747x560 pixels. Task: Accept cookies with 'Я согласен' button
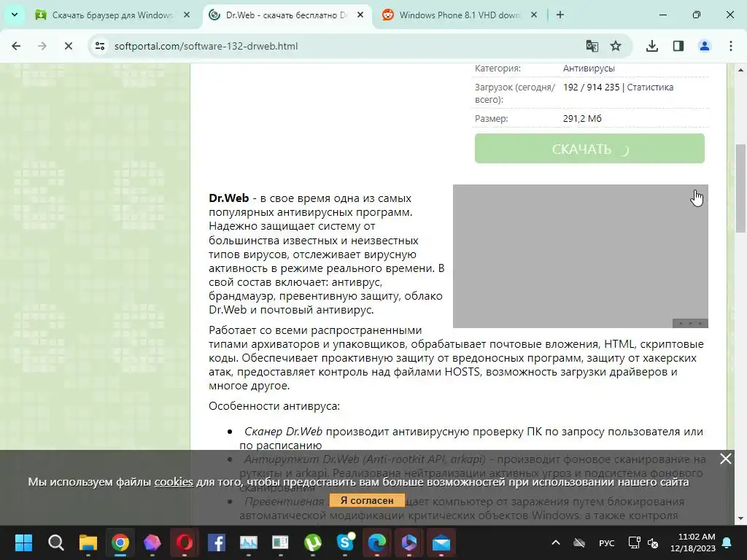point(367,500)
